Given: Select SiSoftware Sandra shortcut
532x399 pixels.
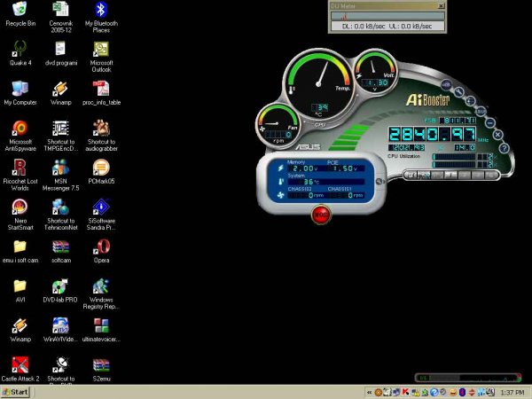Looking at the screenshot, I should pos(101,214).
